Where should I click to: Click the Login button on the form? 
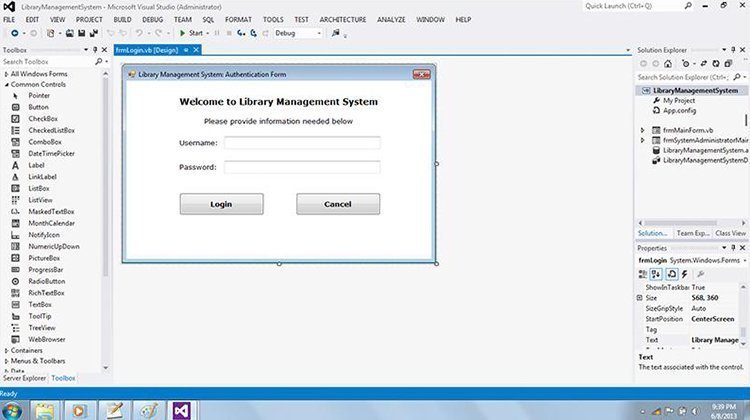click(x=221, y=204)
